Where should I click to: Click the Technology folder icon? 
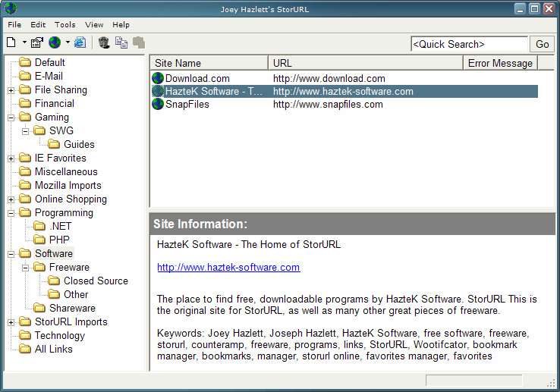tap(25, 336)
